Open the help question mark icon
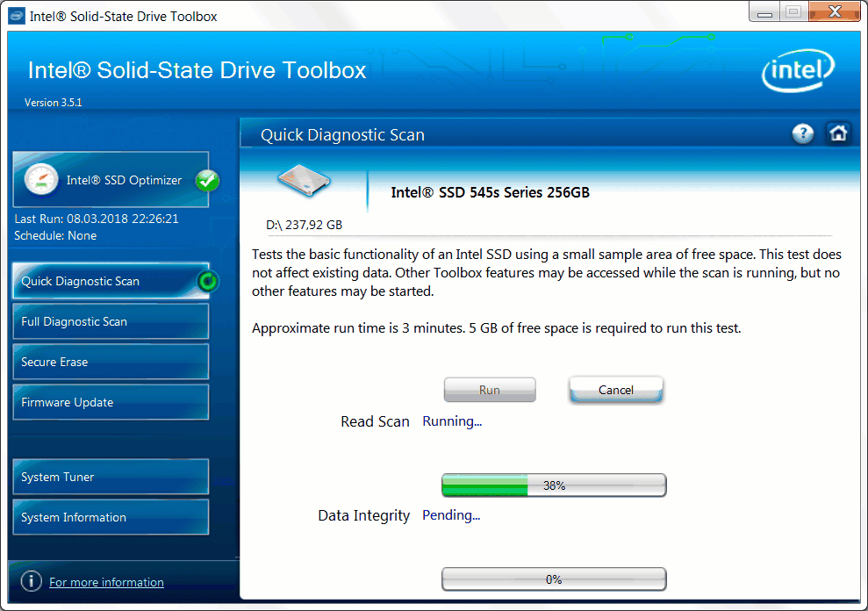 tap(803, 133)
